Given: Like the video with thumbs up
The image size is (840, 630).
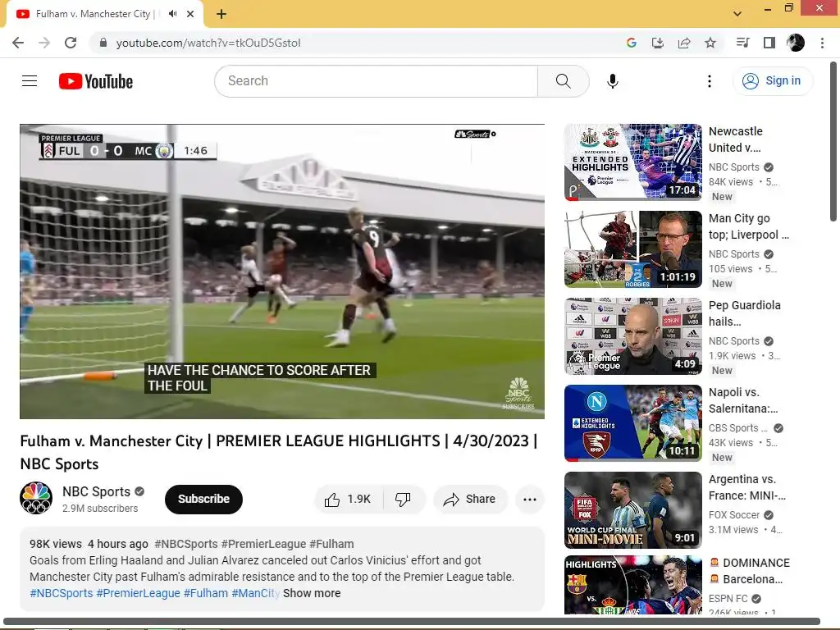Looking at the screenshot, I should click(348, 500).
